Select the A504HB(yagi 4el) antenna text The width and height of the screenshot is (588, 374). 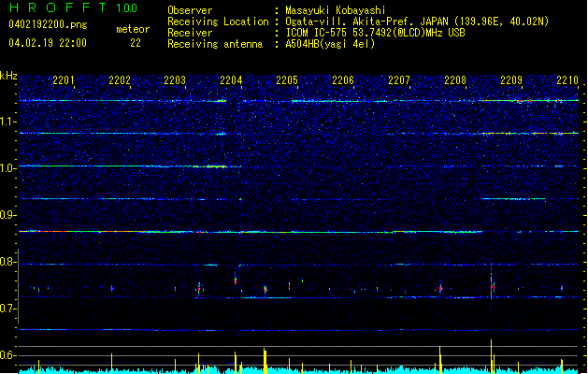330,44
